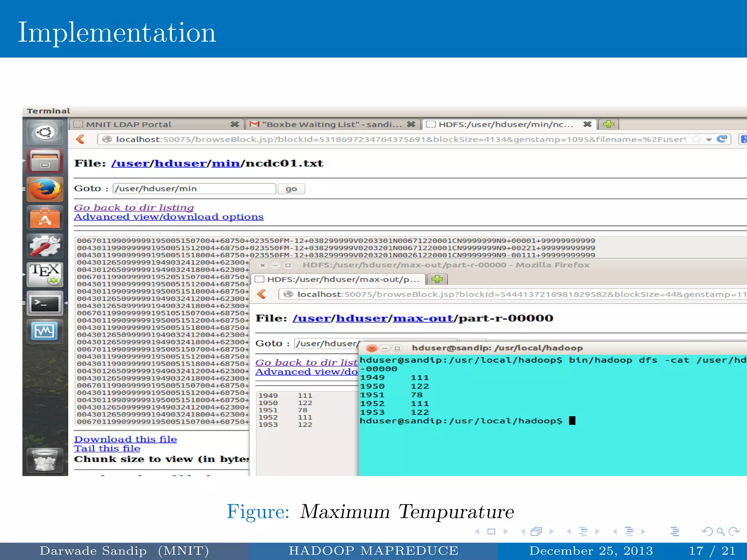The image size is (747, 560).
Task: Click address bar of max-out Firefox window
Action: (512, 294)
